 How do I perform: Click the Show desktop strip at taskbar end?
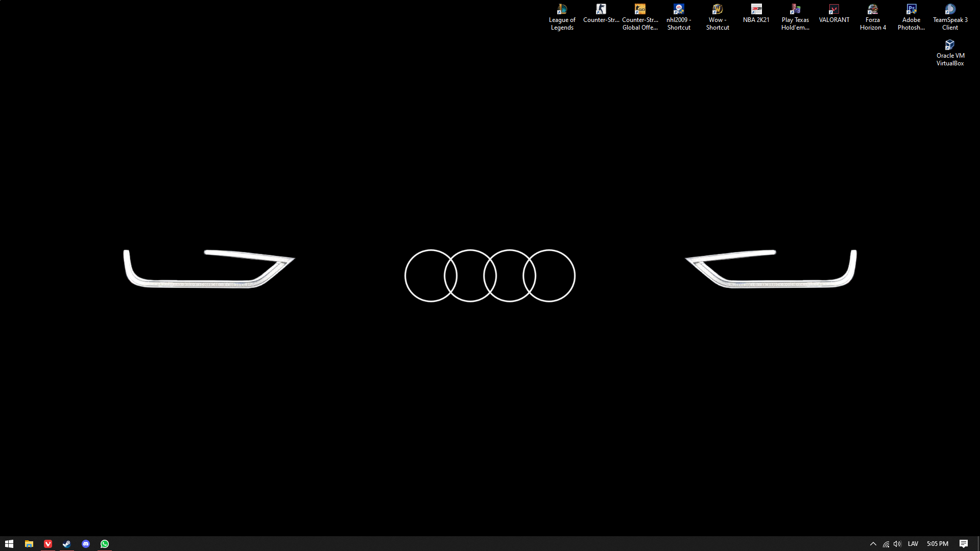coord(978,544)
